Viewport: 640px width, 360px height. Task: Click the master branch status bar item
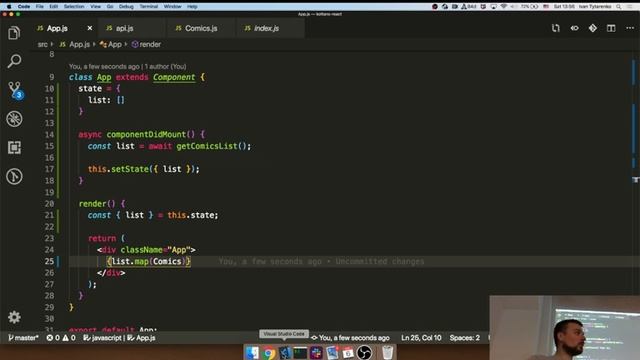point(23,338)
